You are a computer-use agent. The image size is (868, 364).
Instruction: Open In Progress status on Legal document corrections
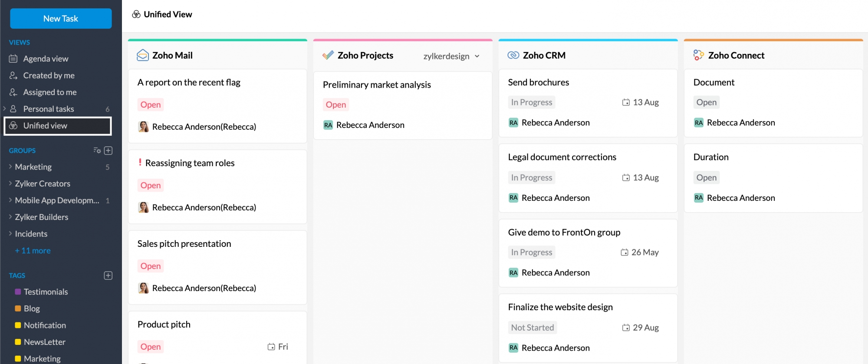[532, 177]
